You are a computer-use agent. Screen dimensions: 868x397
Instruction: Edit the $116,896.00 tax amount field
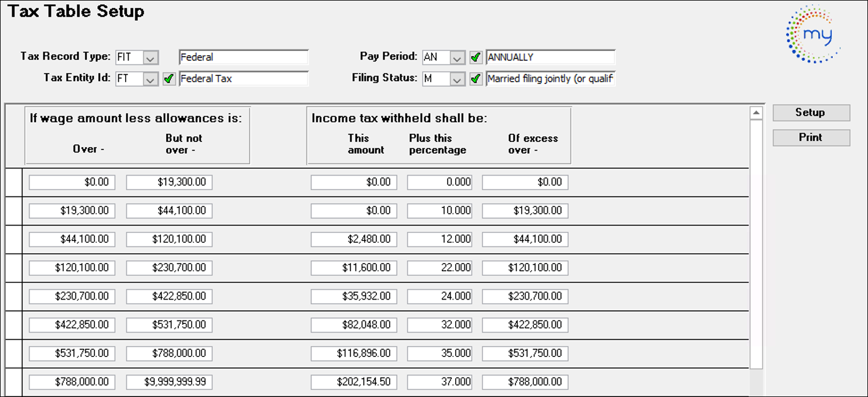click(353, 354)
